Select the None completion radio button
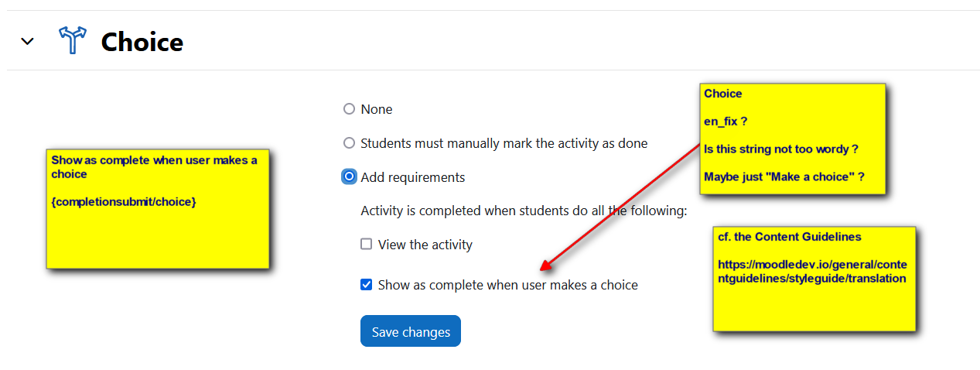 click(x=349, y=109)
